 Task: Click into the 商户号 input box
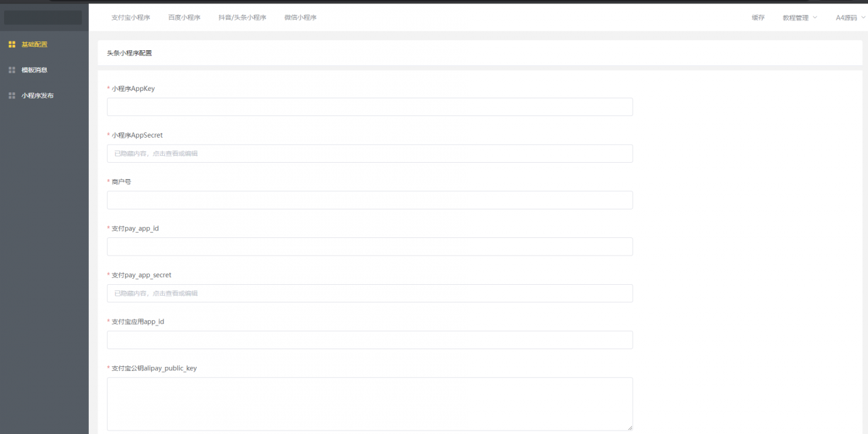370,200
